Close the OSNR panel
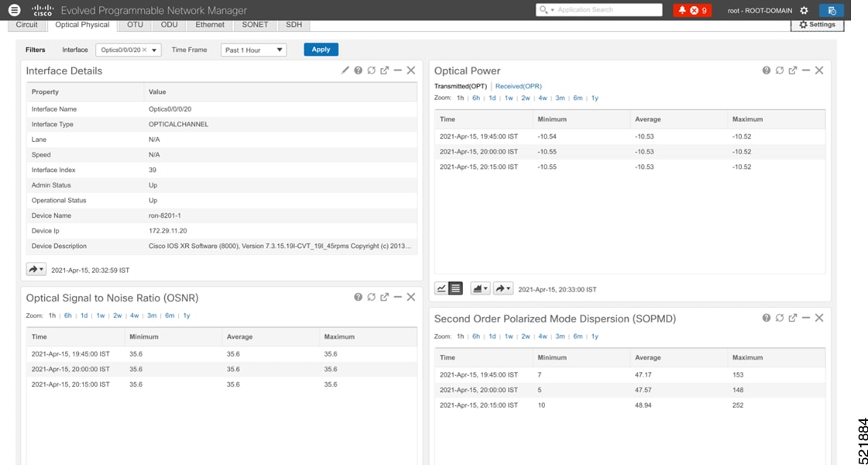Viewport: 868px width, 465px height. coord(410,297)
